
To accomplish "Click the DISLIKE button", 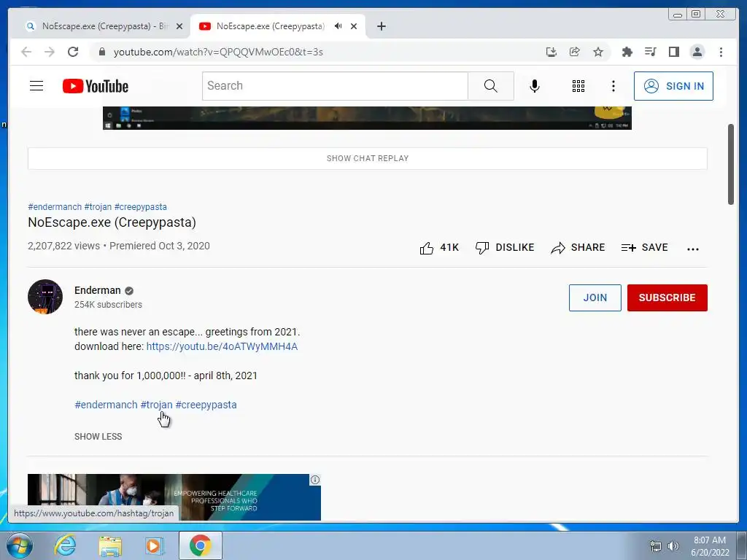I will [505, 248].
